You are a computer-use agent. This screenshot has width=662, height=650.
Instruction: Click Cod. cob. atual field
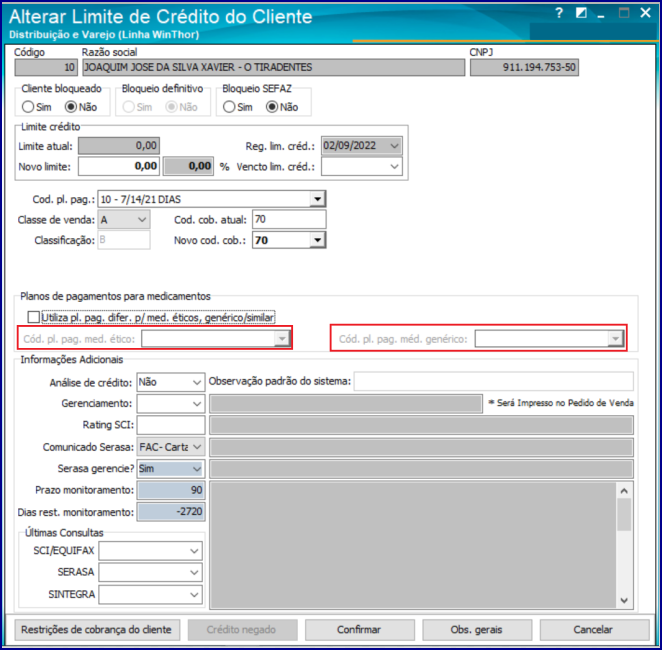point(289,219)
